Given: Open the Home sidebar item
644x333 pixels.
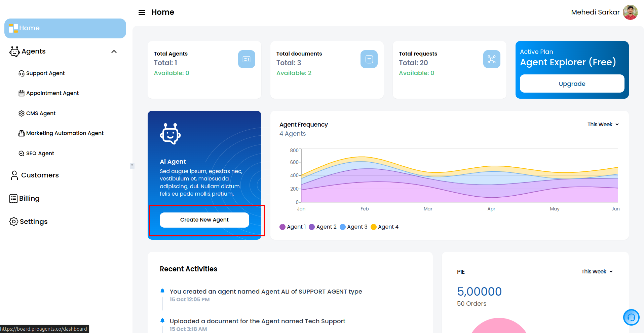Looking at the screenshot, I should pyautogui.click(x=65, y=28).
